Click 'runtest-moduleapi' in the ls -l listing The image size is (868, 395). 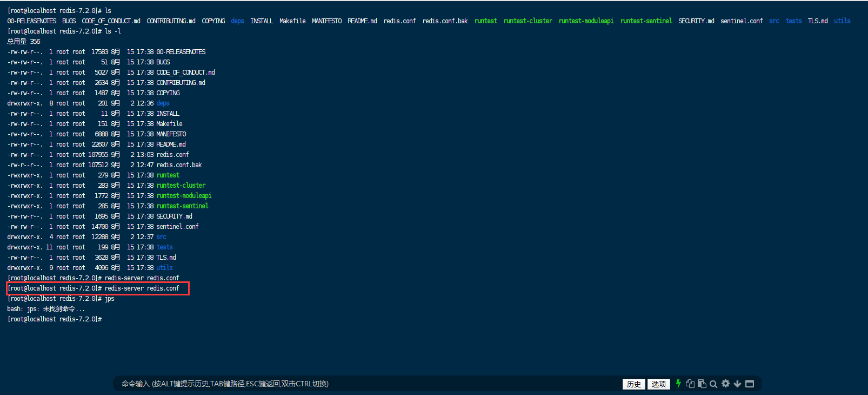tap(184, 196)
